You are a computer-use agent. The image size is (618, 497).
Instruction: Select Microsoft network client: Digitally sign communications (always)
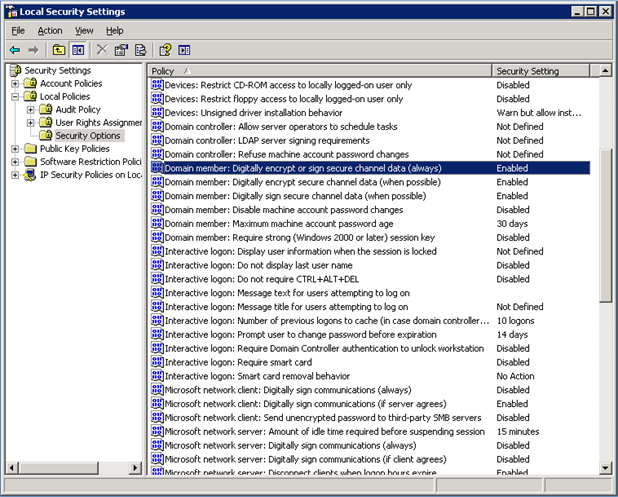pyautogui.click(x=288, y=390)
